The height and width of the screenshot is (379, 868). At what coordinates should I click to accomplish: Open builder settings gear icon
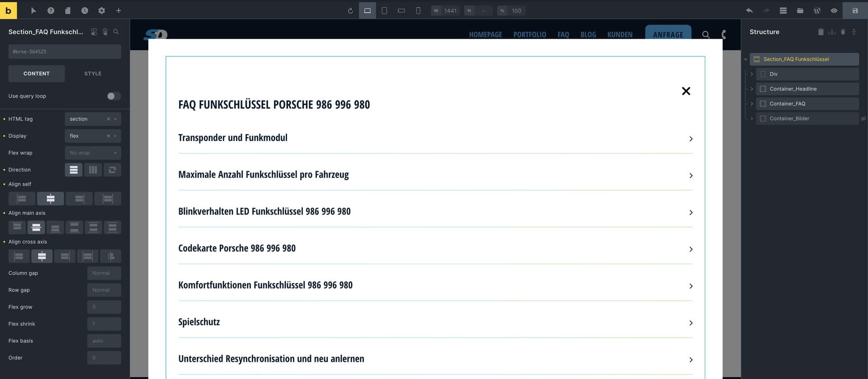102,10
